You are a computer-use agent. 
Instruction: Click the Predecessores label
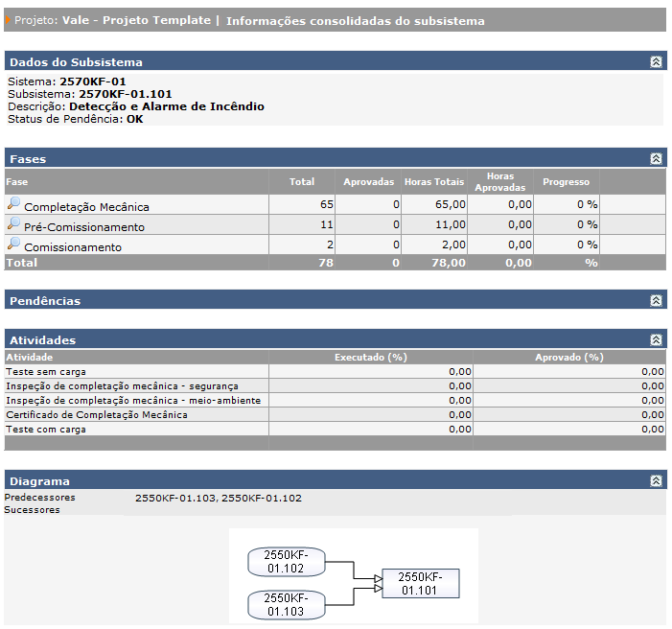pos(40,498)
